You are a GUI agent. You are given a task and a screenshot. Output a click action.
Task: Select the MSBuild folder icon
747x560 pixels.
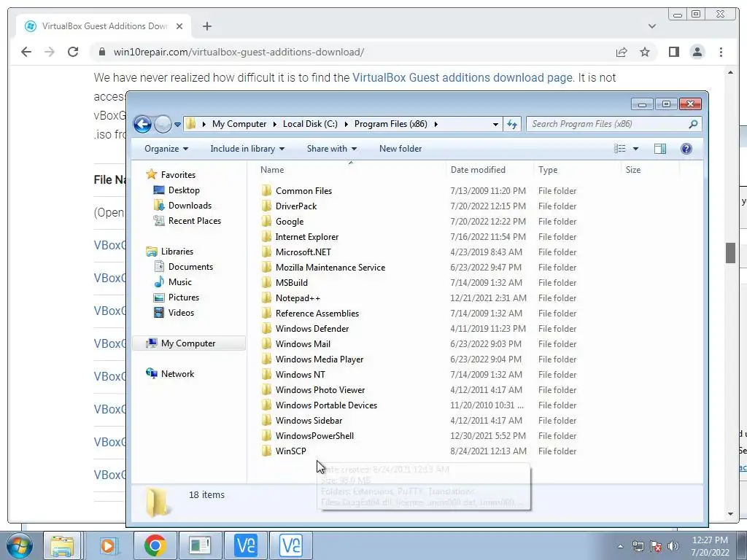[x=266, y=282]
